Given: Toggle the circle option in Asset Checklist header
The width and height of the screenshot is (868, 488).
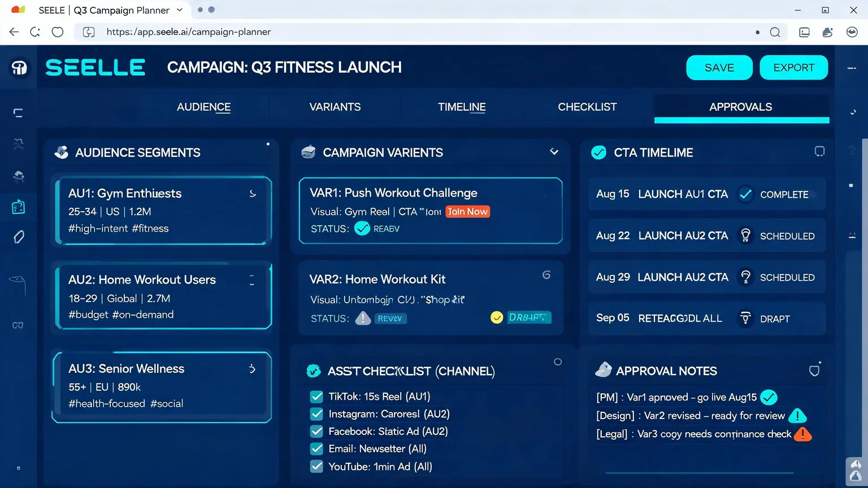Looking at the screenshot, I should click(x=558, y=362).
